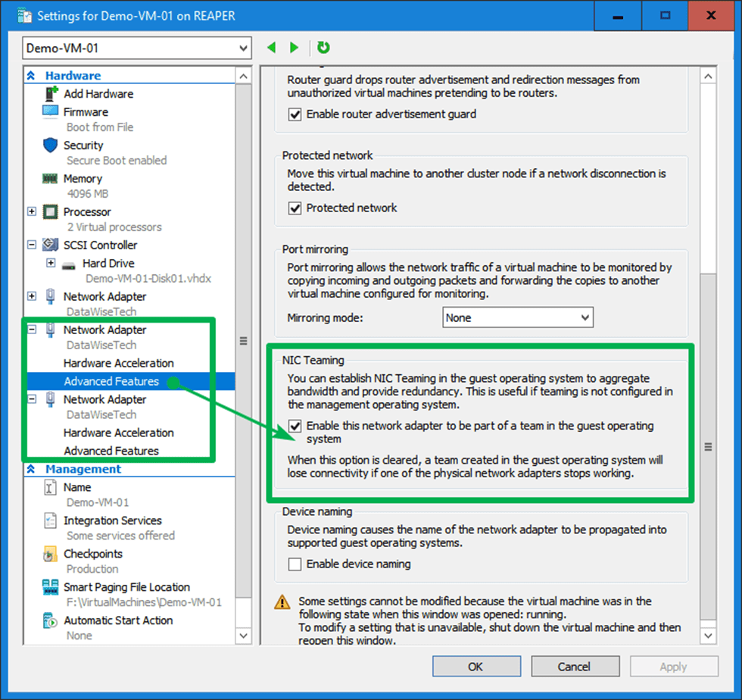Select the Hard Drive tree item
The height and width of the screenshot is (700, 742).
pos(108,263)
